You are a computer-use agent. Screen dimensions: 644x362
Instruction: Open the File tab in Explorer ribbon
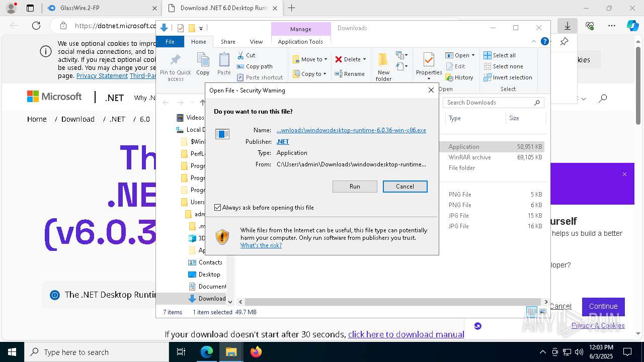(x=170, y=42)
